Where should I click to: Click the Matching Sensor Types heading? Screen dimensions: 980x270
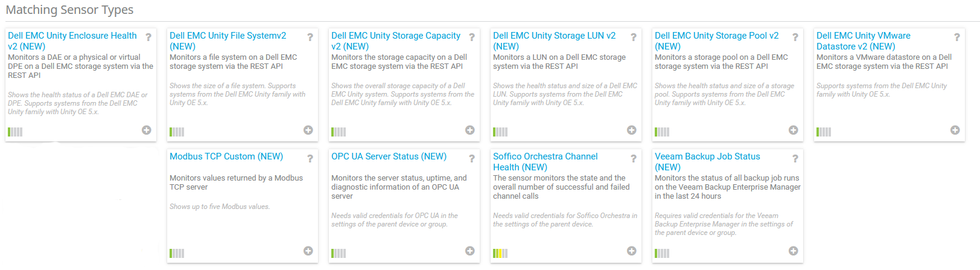coord(69,10)
